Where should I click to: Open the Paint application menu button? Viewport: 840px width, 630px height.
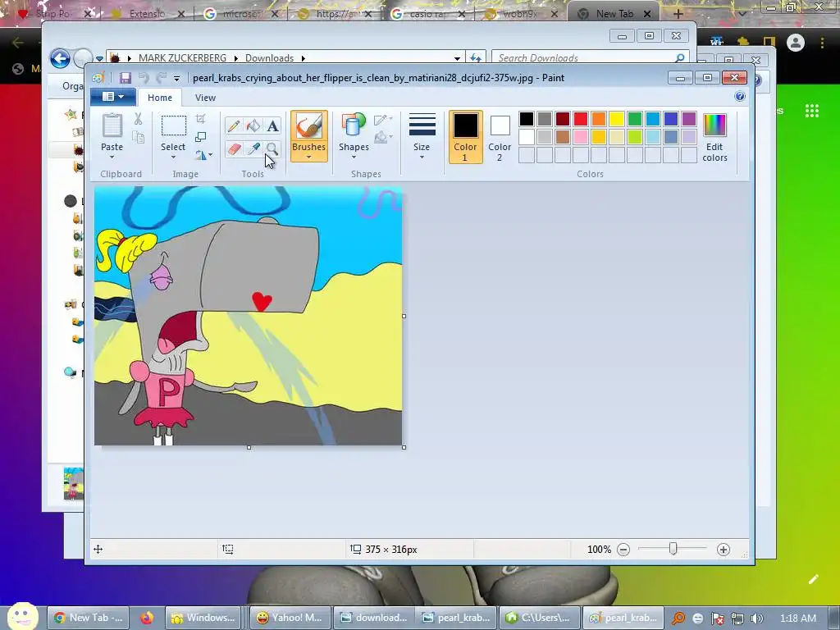point(113,97)
